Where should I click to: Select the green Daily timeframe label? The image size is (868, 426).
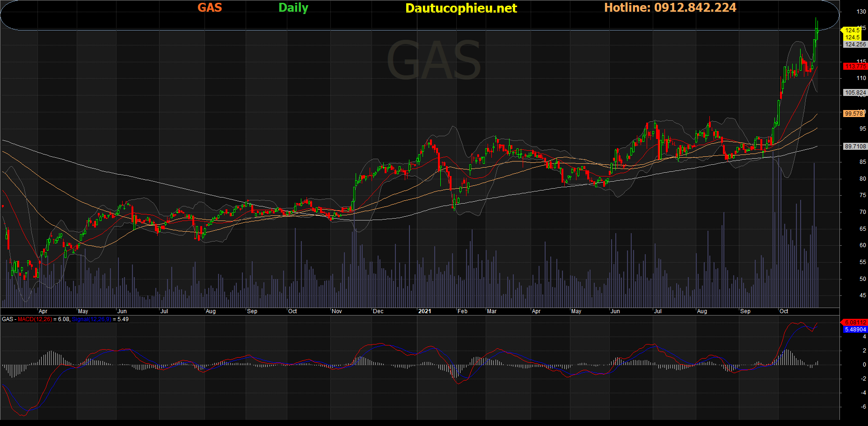tap(293, 8)
